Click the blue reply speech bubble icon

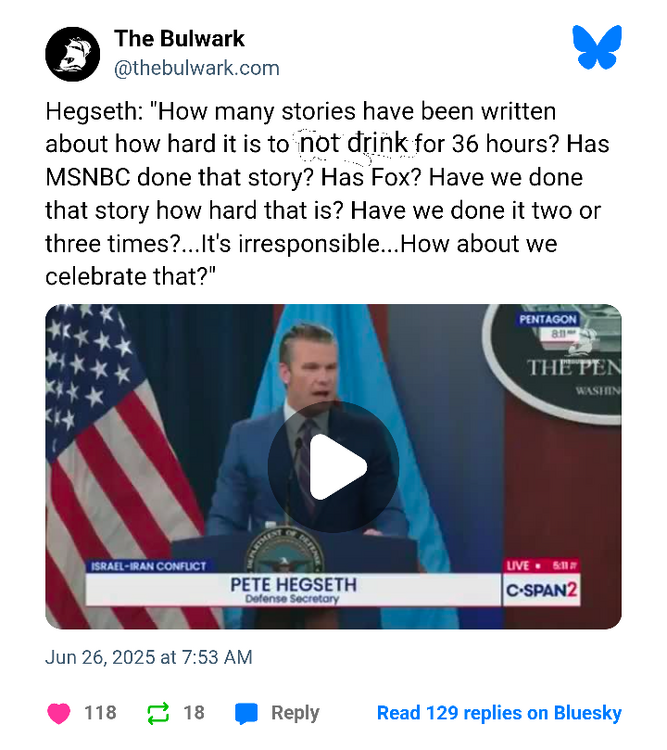(x=246, y=713)
